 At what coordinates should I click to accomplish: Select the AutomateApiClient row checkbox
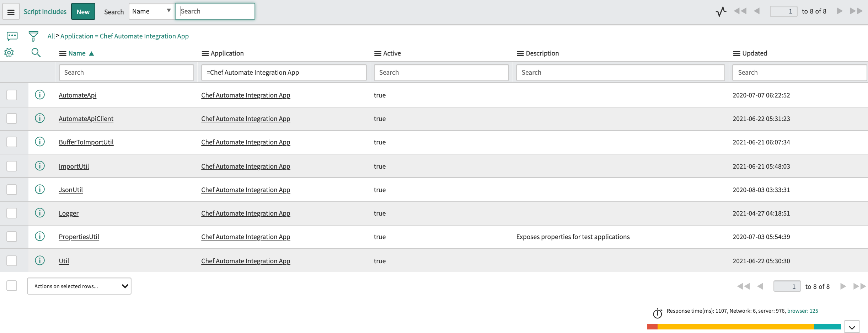pyautogui.click(x=12, y=118)
